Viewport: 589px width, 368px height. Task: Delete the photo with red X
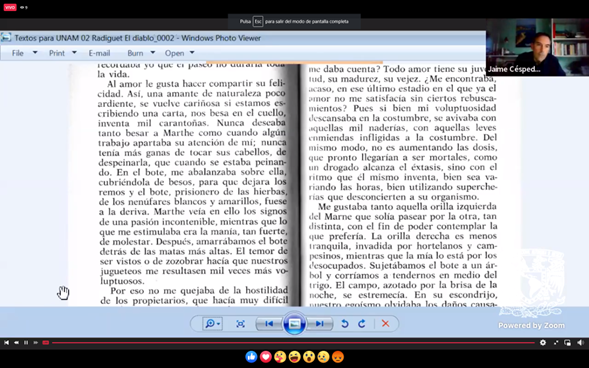(385, 324)
